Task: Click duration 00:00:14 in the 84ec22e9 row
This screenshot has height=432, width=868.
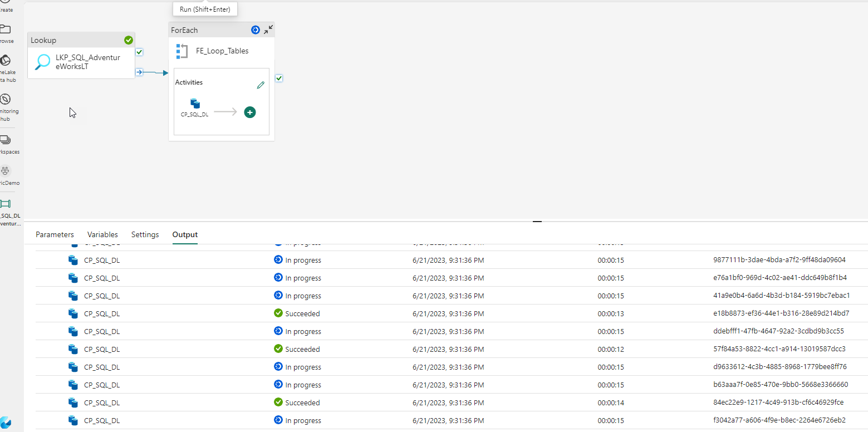Action: pos(611,402)
